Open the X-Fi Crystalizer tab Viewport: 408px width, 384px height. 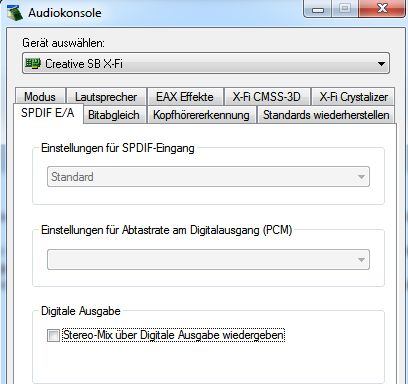click(x=353, y=97)
